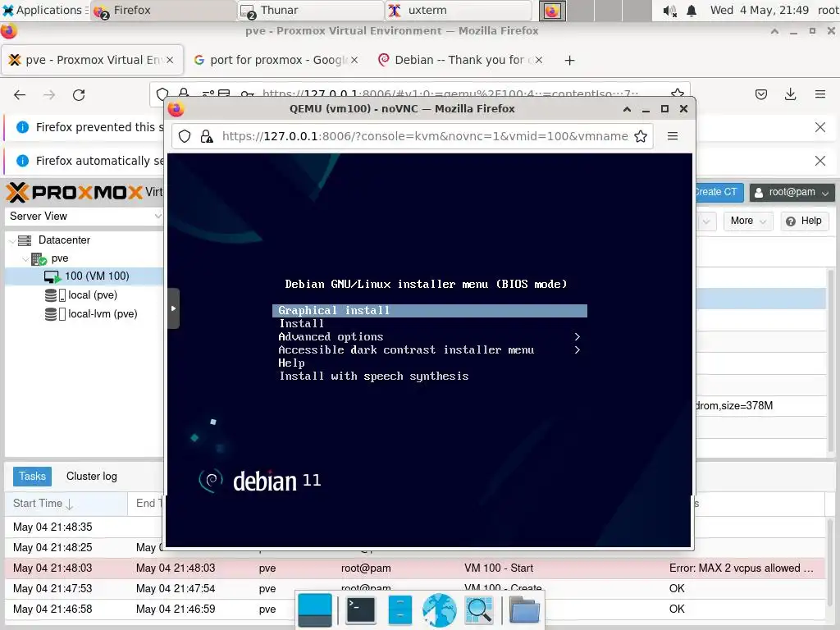Screen dimensions: 840x630
Task: Close the Google search tab
Action: click(354, 60)
